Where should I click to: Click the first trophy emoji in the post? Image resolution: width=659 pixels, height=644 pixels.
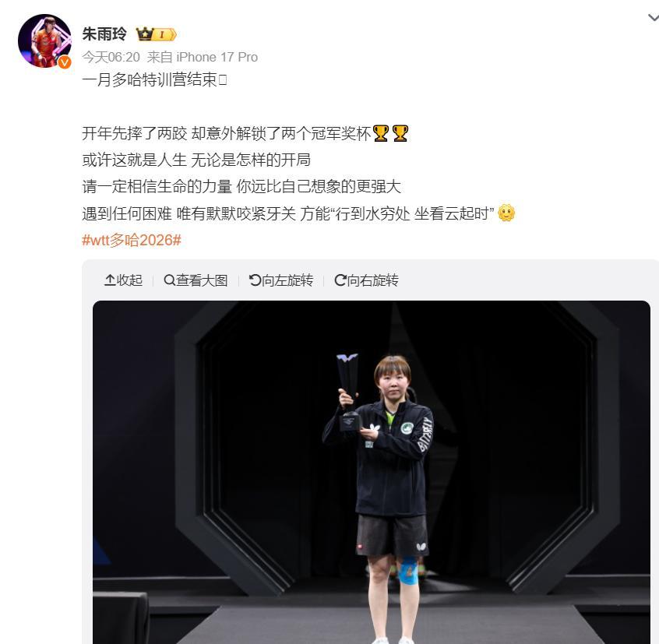click(x=381, y=134)
